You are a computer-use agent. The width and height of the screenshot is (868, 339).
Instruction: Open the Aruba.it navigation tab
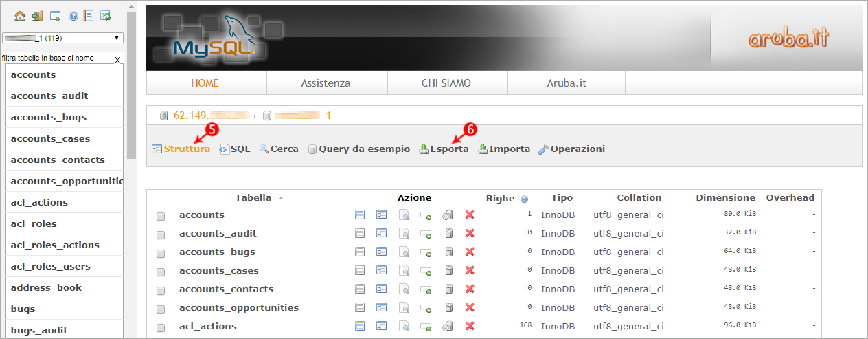[566, 83]
